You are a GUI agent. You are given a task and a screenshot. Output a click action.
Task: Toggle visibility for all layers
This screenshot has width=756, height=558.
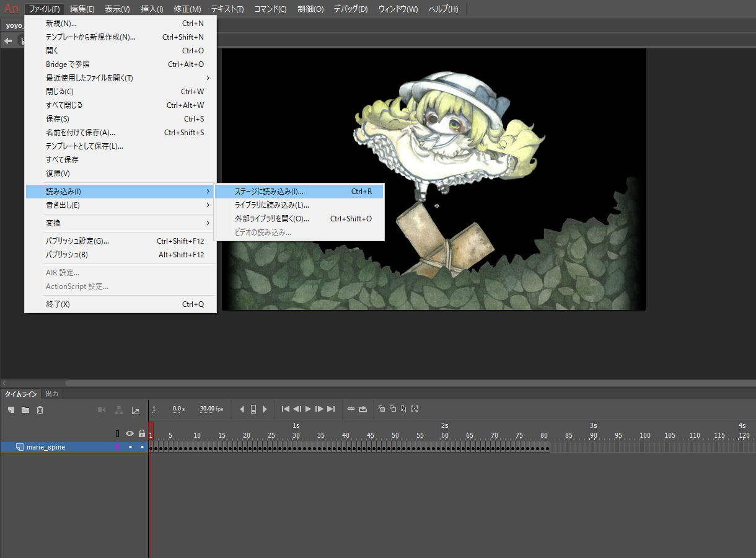pos(130,433)
